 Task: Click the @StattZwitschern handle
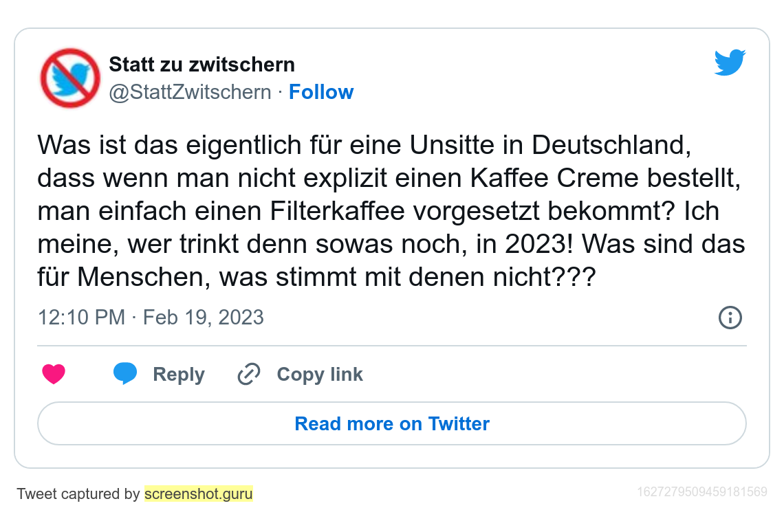pos(190,92)
